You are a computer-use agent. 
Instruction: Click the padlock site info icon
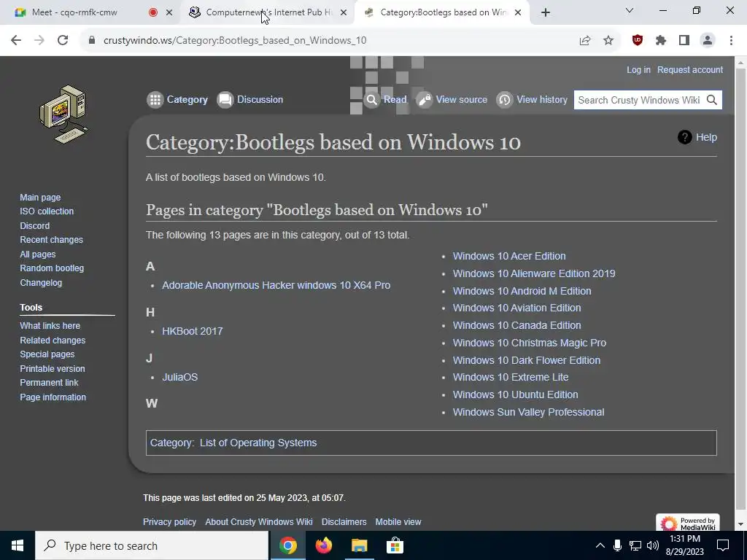(x=92, y=41)
